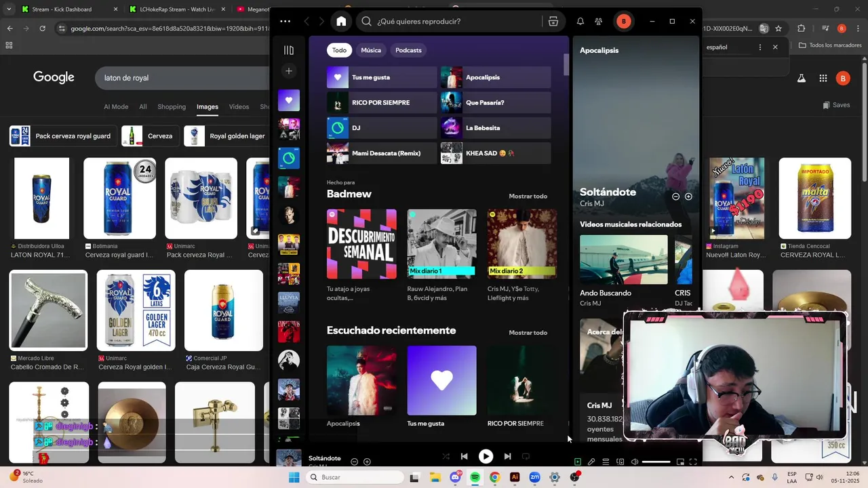This screenshot has width=868, height=488.
Task: Open Apocalipsis album in recently played
Action: coord(361,380)
